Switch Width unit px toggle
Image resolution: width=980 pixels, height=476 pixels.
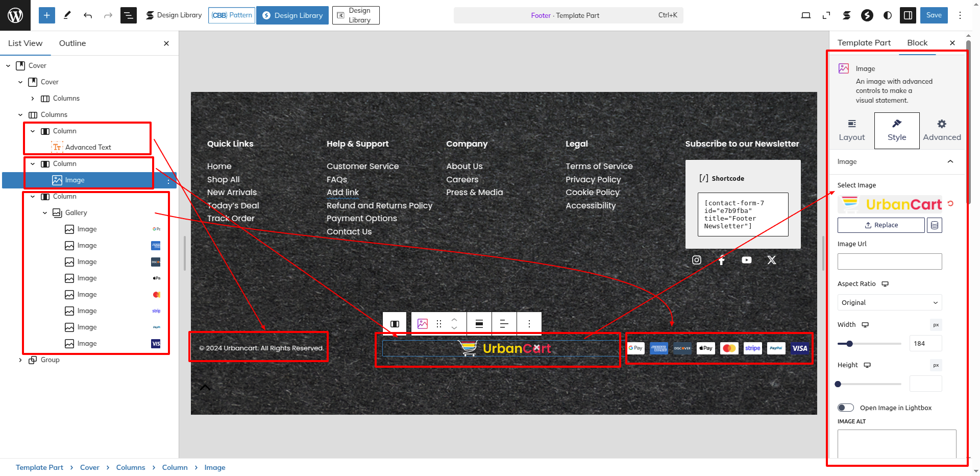tap(936, 325)
